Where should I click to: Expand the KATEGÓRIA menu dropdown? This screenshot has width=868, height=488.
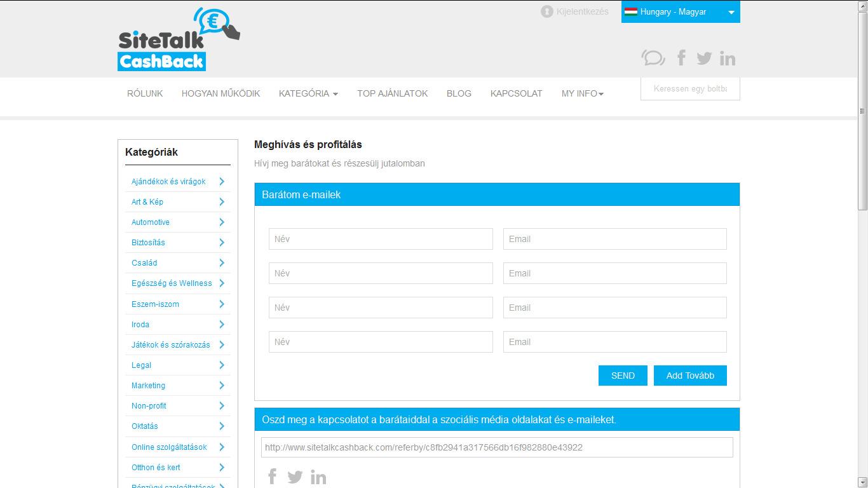pyautogui.click(x=308, y=93)
